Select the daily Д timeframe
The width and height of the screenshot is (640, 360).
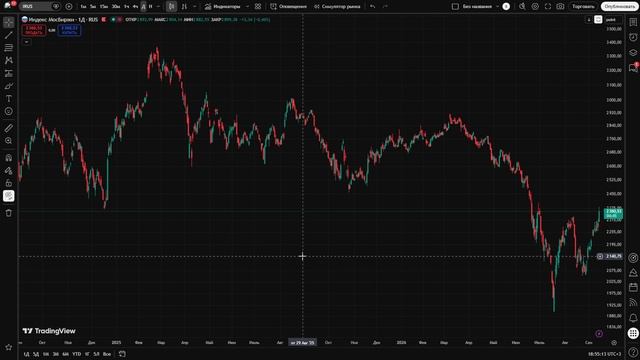pyautogui.click(x=143, y=7)
